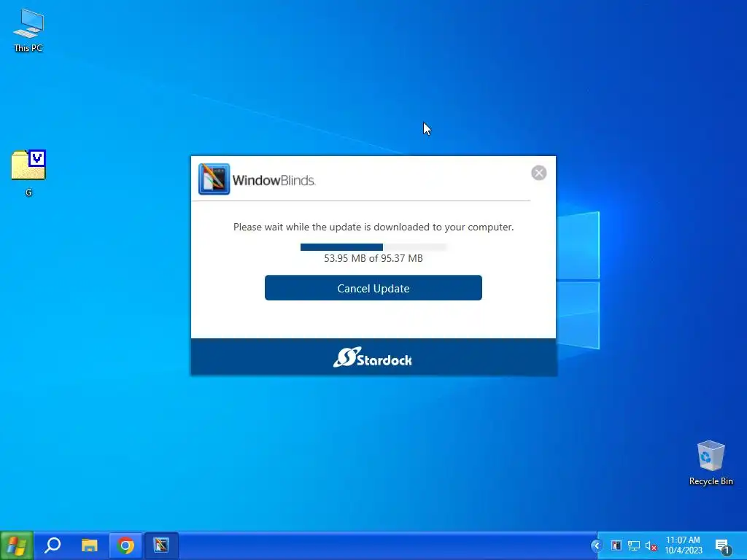This screenshot has width=747, height=560.
Task: Select the "53.95 MB of 95.37 MB" text
Action: (373, 258)
